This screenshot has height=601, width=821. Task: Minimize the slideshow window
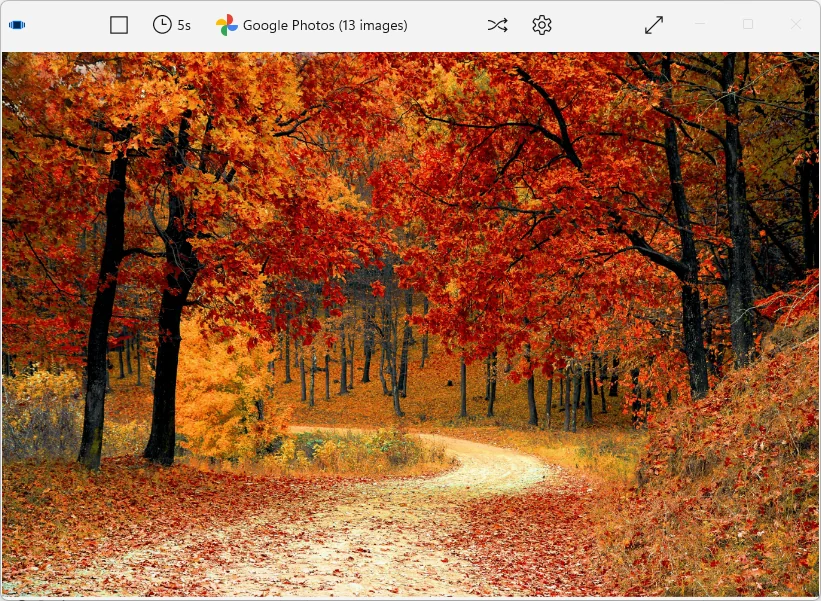pos(700,24)
